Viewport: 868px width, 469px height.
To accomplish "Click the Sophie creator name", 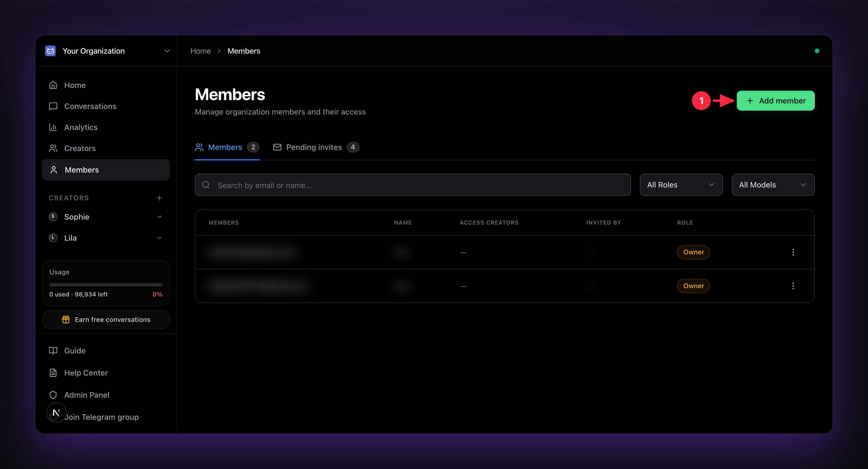I will [77, 217].
